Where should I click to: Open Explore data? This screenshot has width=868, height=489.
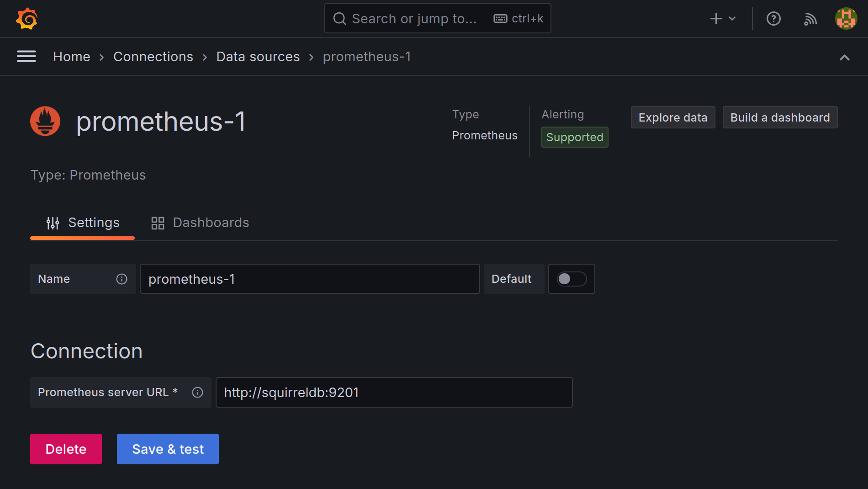pos(672,117)
